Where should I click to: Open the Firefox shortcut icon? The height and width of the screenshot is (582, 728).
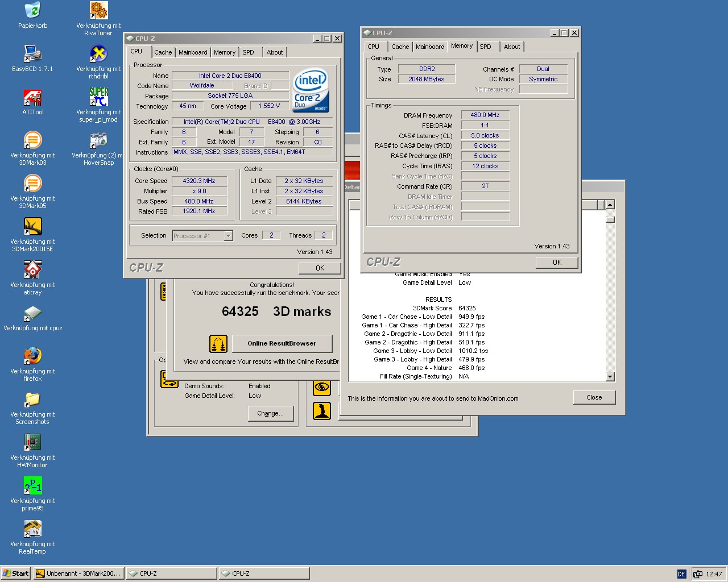click(x=32, y=356)
